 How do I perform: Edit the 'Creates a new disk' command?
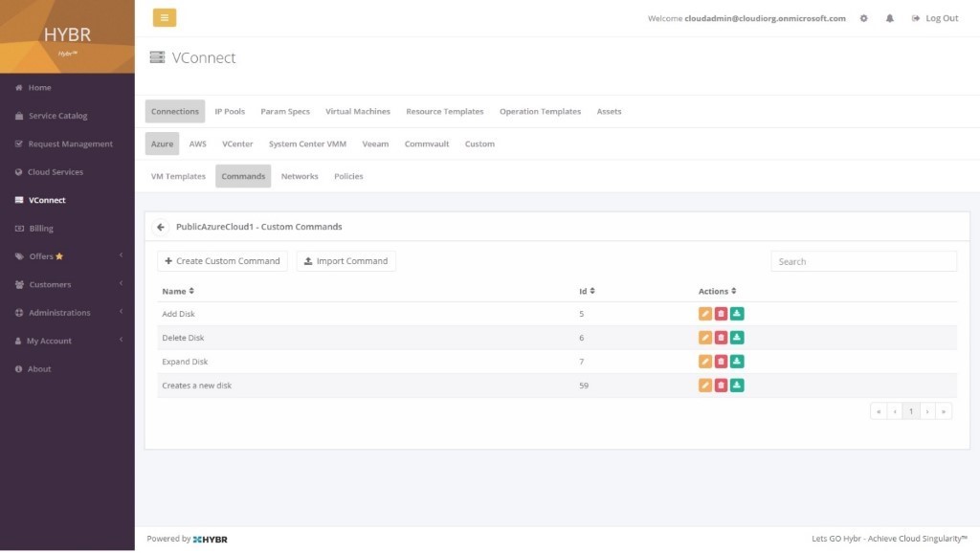click(x=705, y=386)
